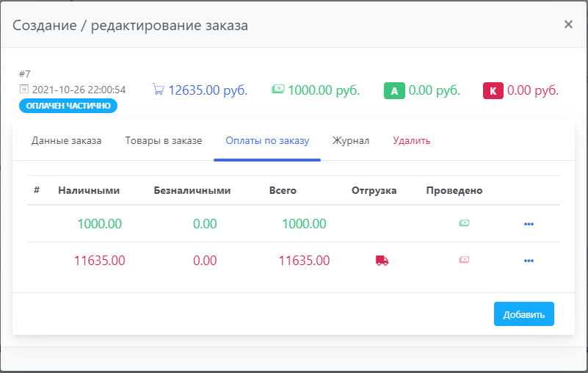Open three-dots menu for the 1000.00 payment

pyautogui.click(x=529, y=224)
